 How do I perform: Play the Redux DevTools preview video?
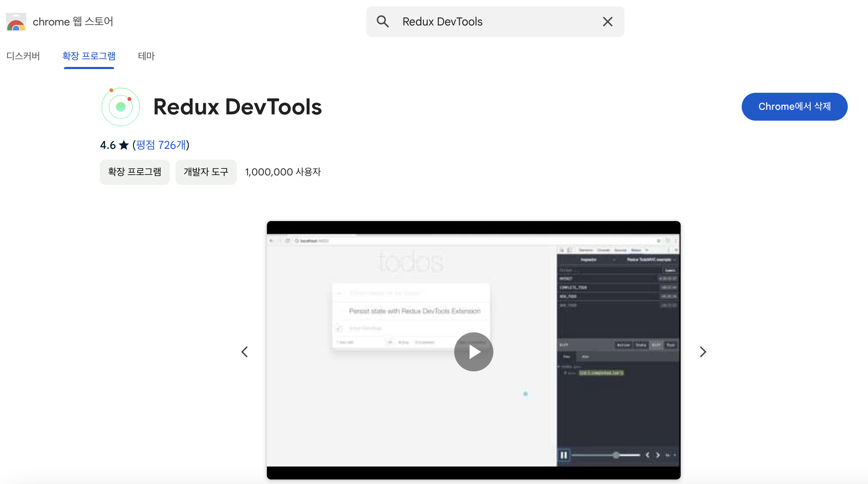[x=473, y=352]
